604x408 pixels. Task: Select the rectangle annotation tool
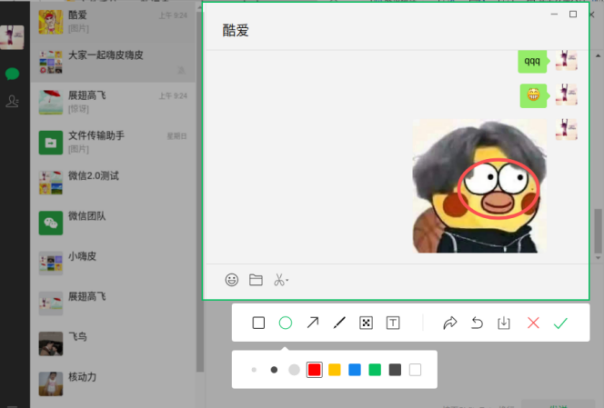point(258,323)
